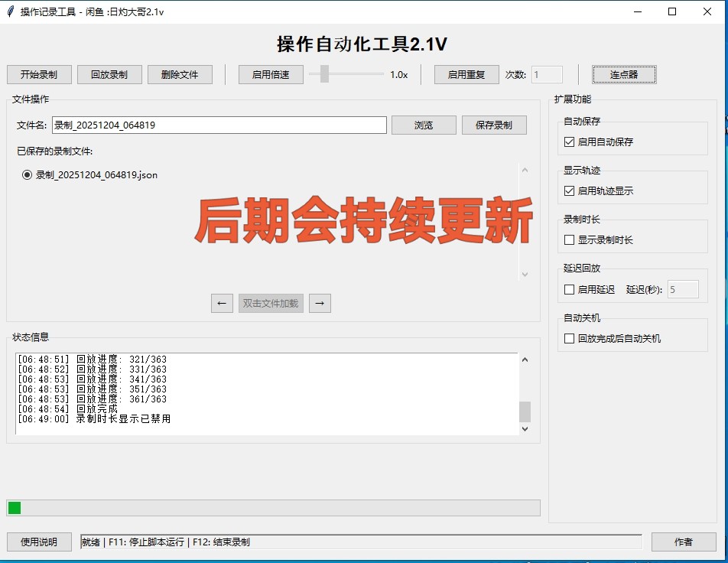Enable 启用延迟 checkbox

tap(569, 289)
